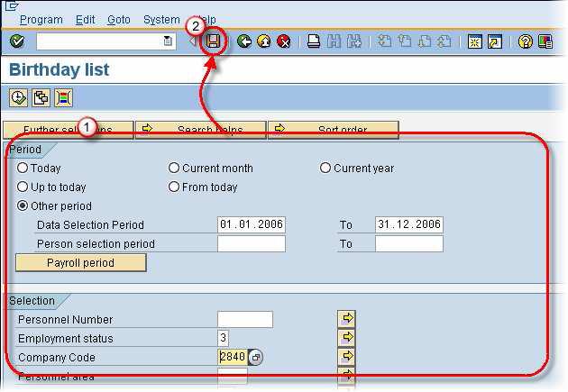Click the yellow Exit up-arrow icon
The width and height of the screenshot is (568, 392).
click(x=263, y=41)
